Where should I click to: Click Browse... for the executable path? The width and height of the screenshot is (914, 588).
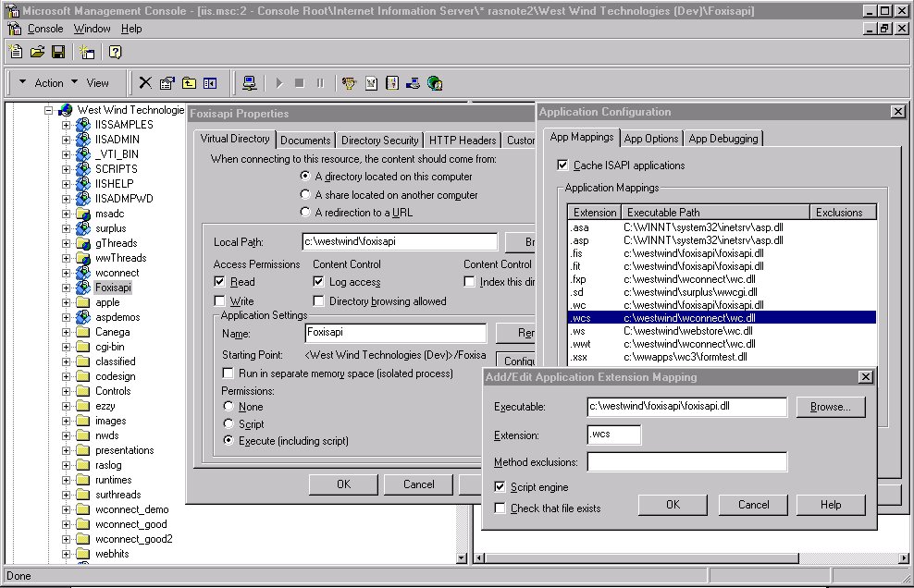[x=830, y=407]
